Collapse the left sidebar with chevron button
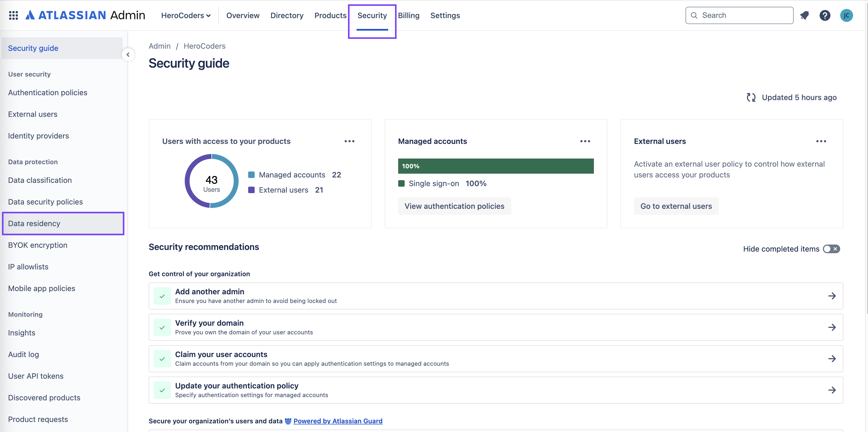This screenshot has height=432, width=868. click(128, 55)
